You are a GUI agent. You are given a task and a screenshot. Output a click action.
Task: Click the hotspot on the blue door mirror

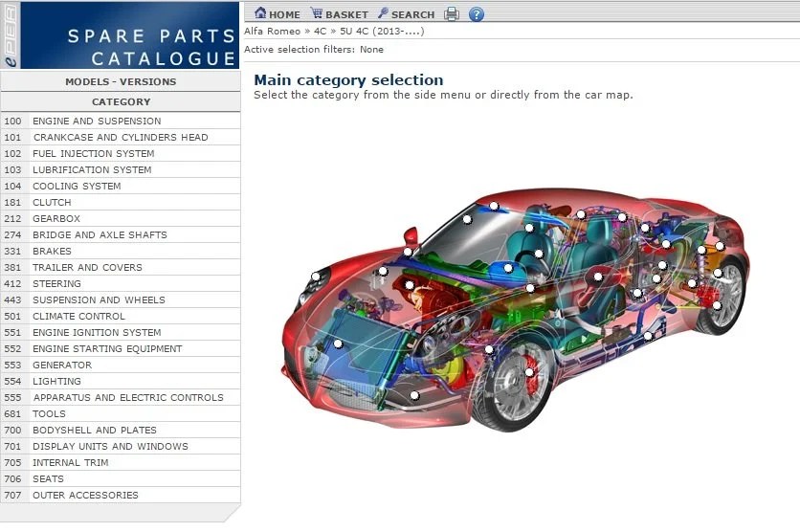508,268
